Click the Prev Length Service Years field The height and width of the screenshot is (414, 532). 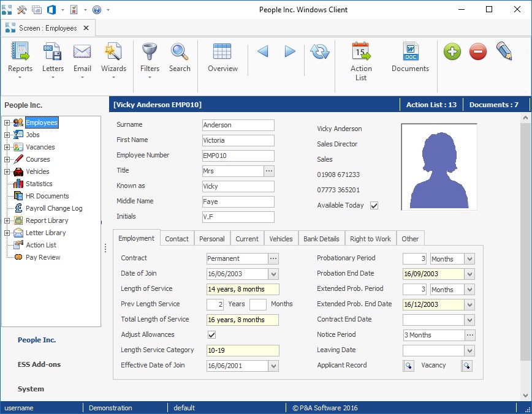(x=215, y=304)
